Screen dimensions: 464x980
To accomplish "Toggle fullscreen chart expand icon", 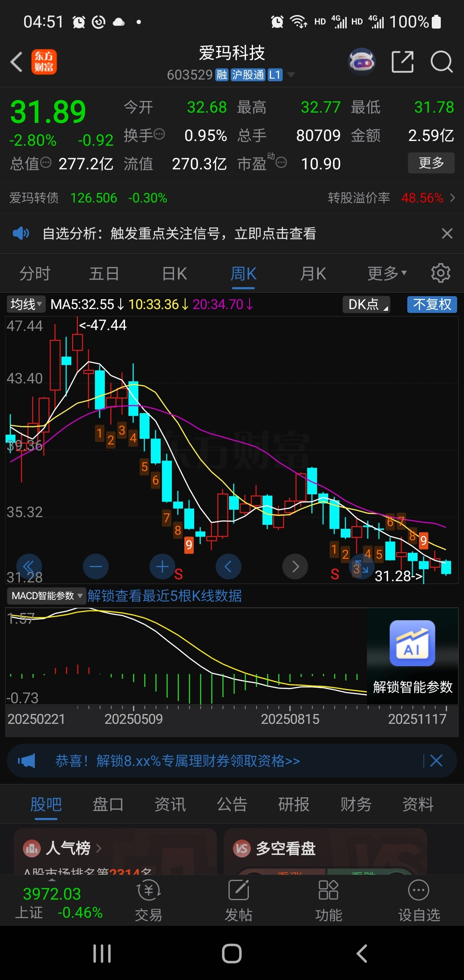I will [x=361, y=567].
